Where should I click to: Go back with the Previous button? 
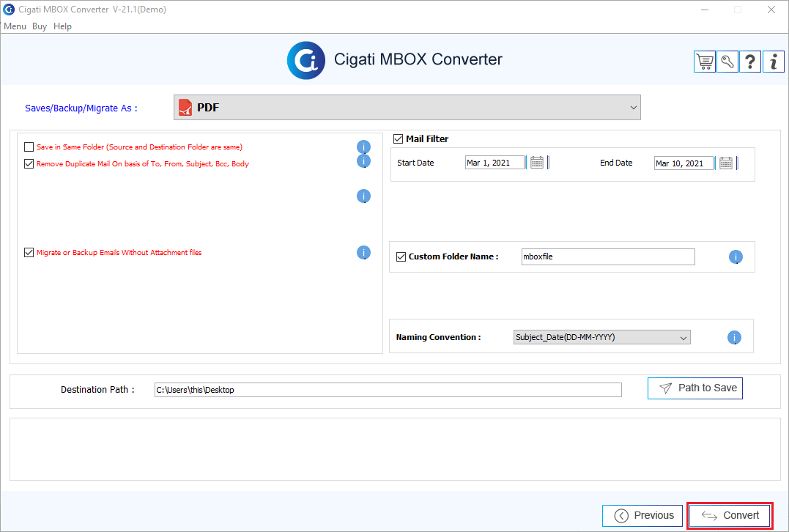click(x=642, y=515)
